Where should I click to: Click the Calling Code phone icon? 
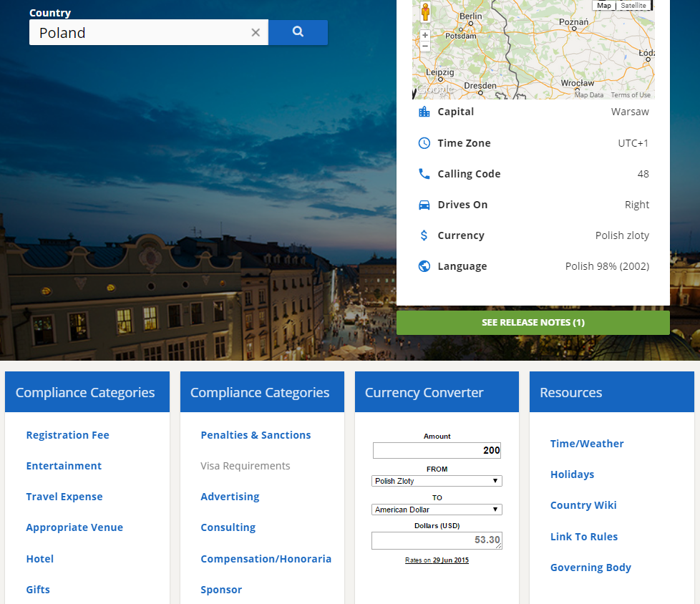424,174
